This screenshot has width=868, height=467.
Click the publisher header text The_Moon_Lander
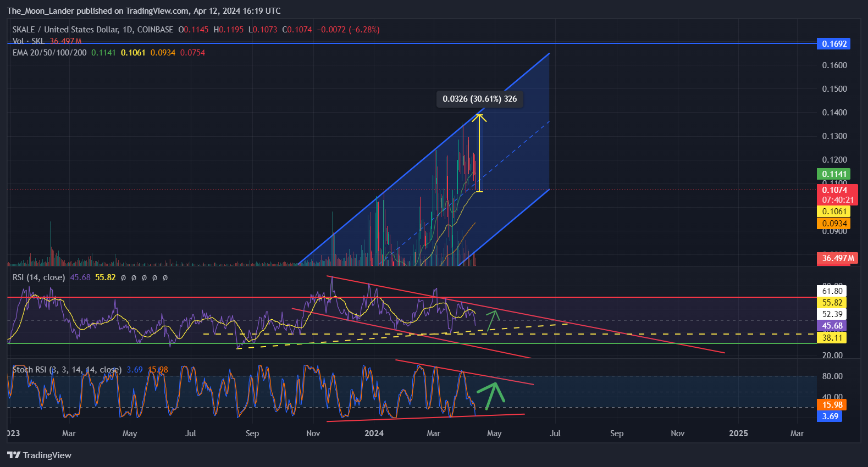41,11
